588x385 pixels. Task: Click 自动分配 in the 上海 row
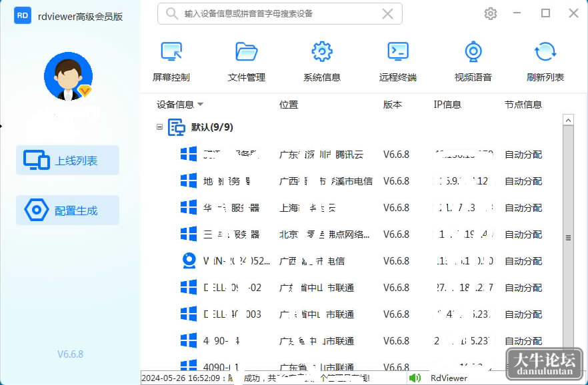pyautogui.click(x=523, y=208)
